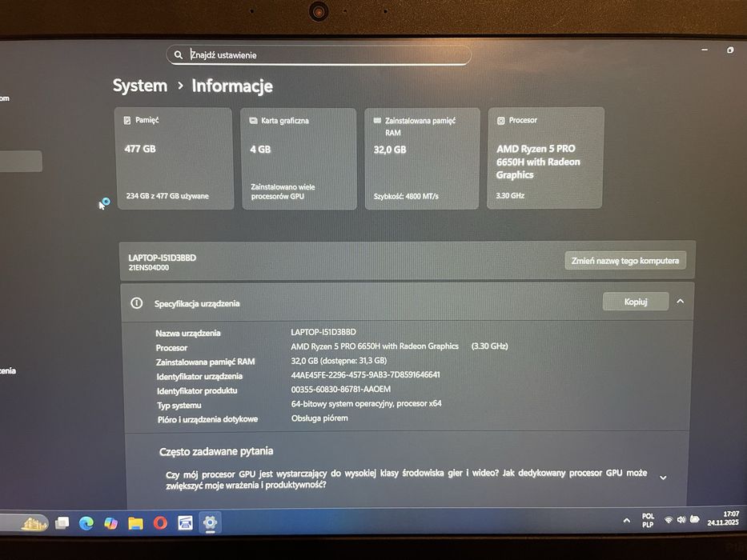Click the RAM chip icon
The height and width of the screenshot is (560, 747).
coord(377,121)
